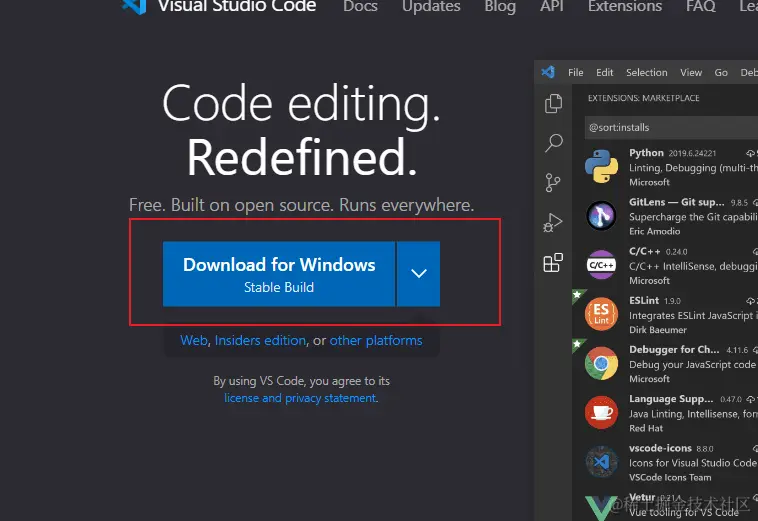758x521 pixels.
Task: Open the license and privacy statement link
Action: pyautogui.click(x=300, y=398)
